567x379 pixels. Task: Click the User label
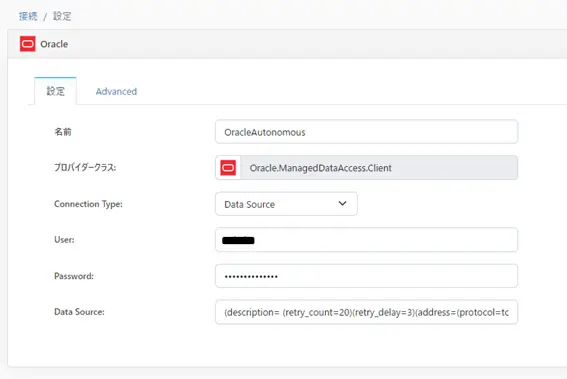[64, 240]
